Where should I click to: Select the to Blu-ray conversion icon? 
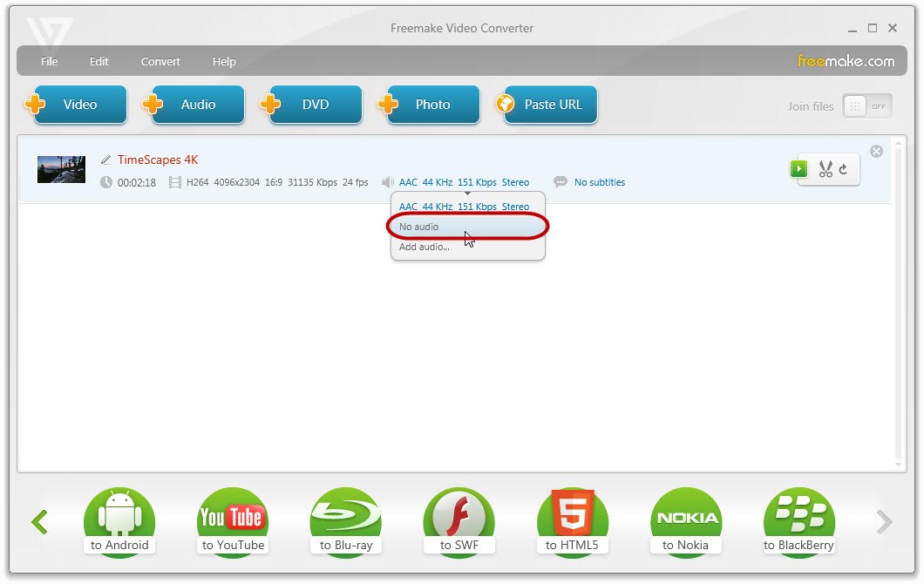[346, 522]
